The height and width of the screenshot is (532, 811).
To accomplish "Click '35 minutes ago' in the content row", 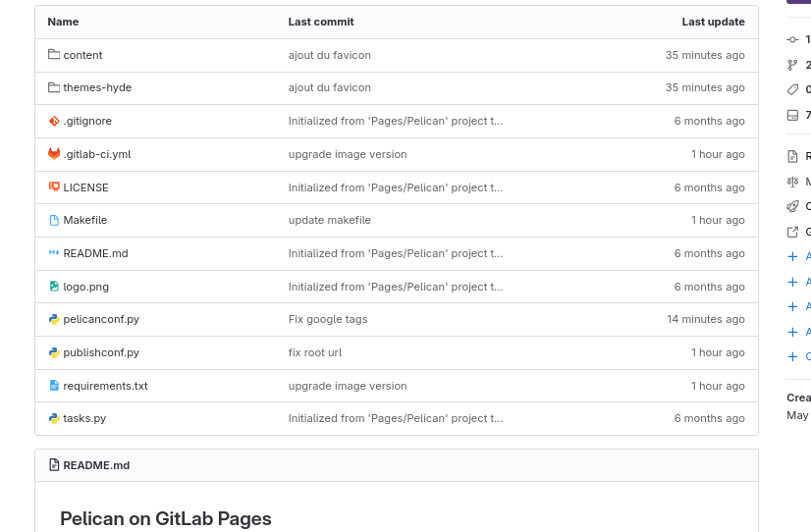I will 705,55.
